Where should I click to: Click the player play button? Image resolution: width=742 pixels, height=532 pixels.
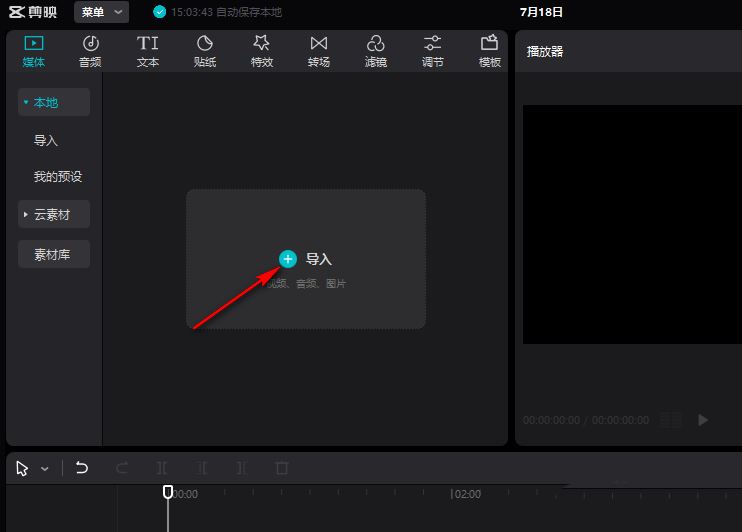coord(703,420)
